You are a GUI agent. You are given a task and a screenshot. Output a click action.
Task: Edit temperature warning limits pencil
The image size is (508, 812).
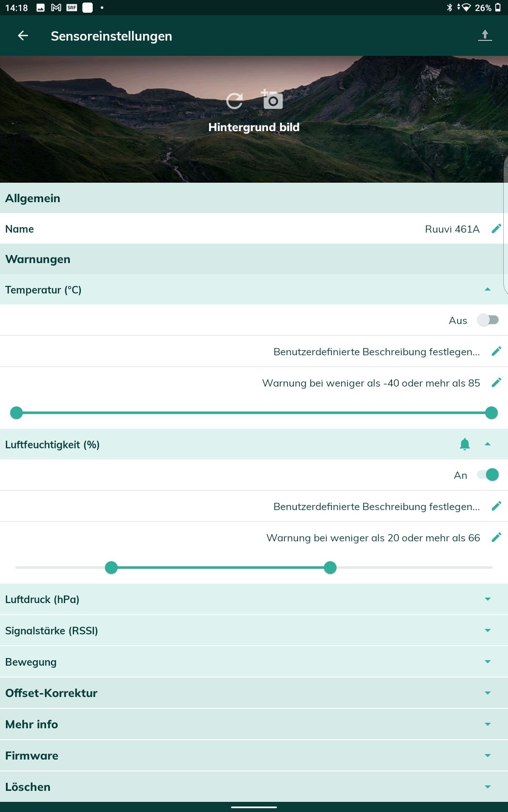pos(497,383)
